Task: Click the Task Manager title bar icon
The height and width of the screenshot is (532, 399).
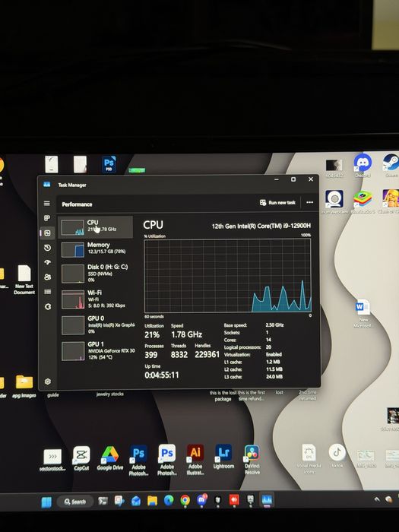Action: click(47, 184)
